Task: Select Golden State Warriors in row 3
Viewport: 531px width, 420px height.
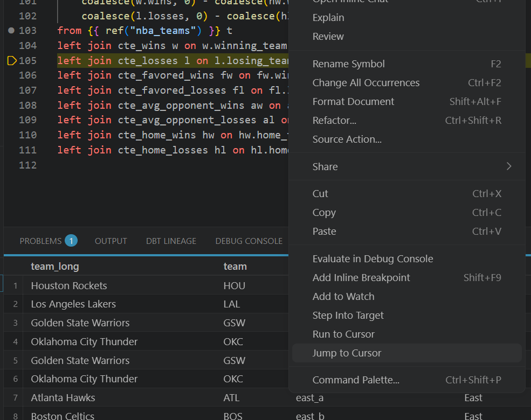Action: (x=80, y=323)
